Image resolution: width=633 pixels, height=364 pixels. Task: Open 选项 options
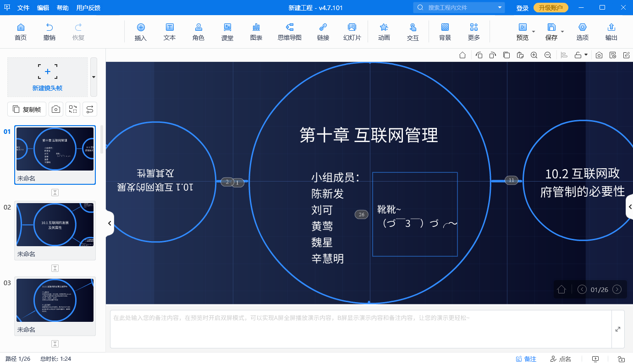click(x=583, y=32)
